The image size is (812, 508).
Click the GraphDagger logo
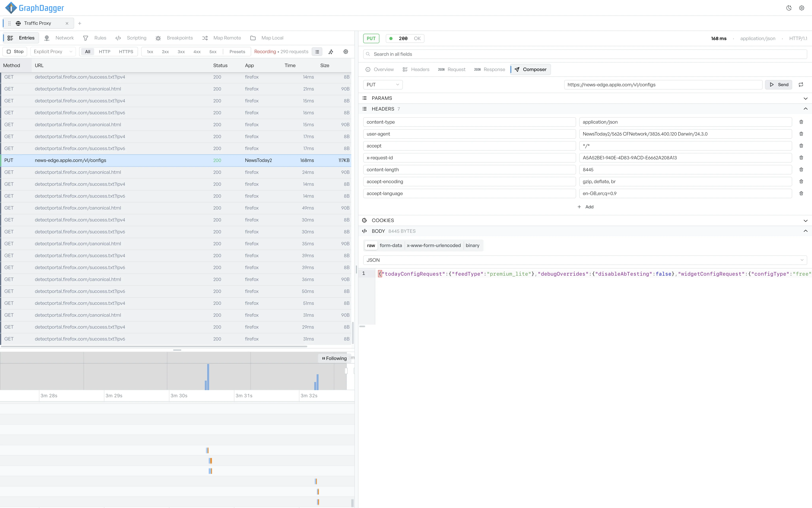[34, 8]
